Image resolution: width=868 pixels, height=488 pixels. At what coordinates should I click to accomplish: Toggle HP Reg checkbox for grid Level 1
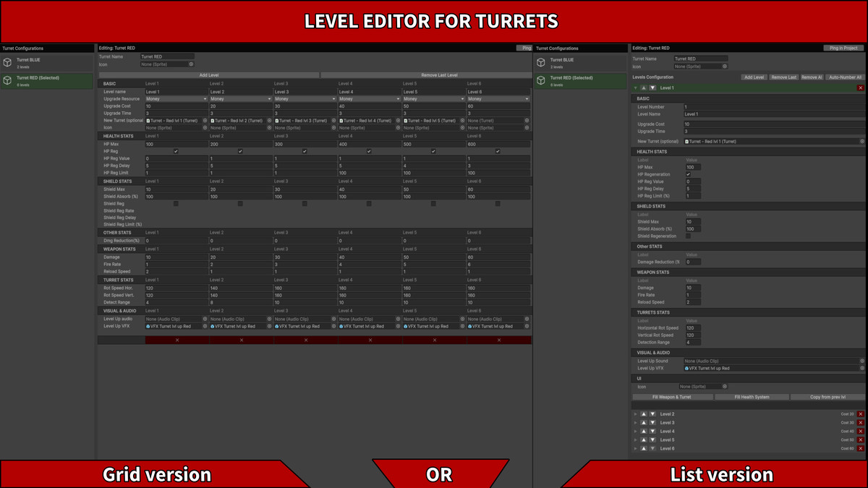176,151
